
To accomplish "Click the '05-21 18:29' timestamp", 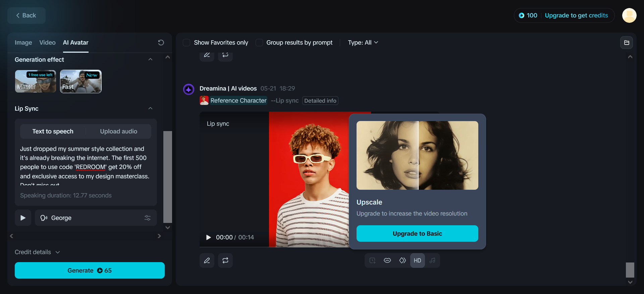I will click(278, 89).
